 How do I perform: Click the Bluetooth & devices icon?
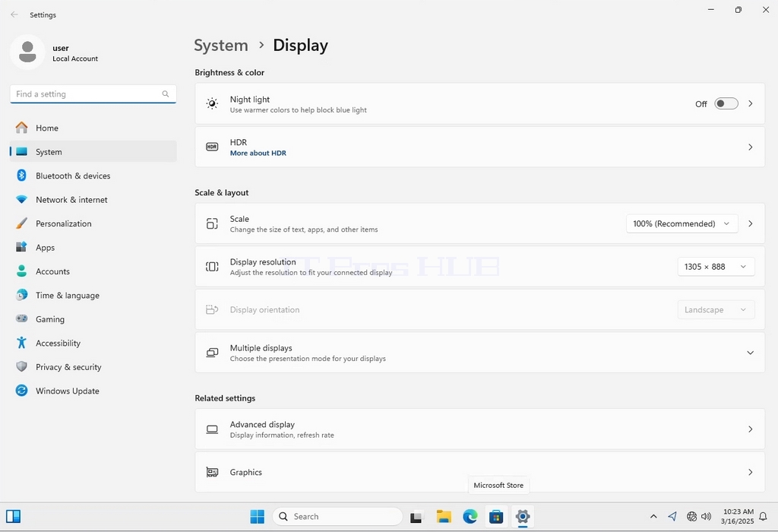pos(21,176)
